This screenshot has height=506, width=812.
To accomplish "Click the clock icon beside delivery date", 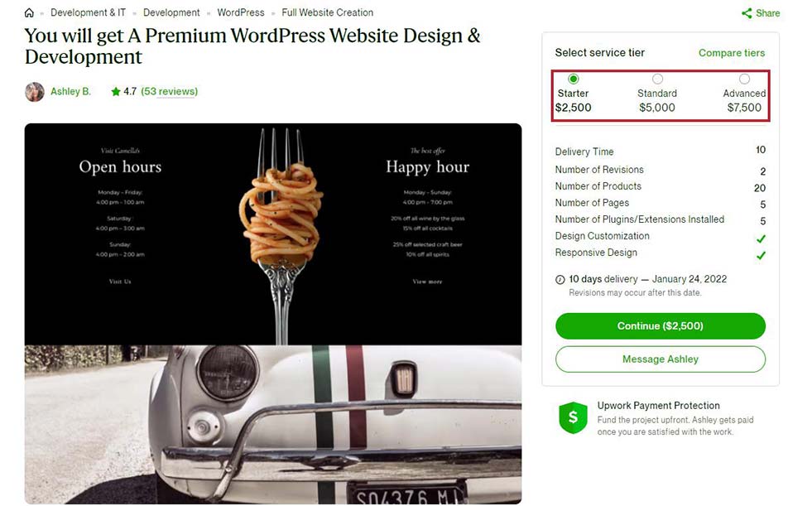I will point(560,280).
